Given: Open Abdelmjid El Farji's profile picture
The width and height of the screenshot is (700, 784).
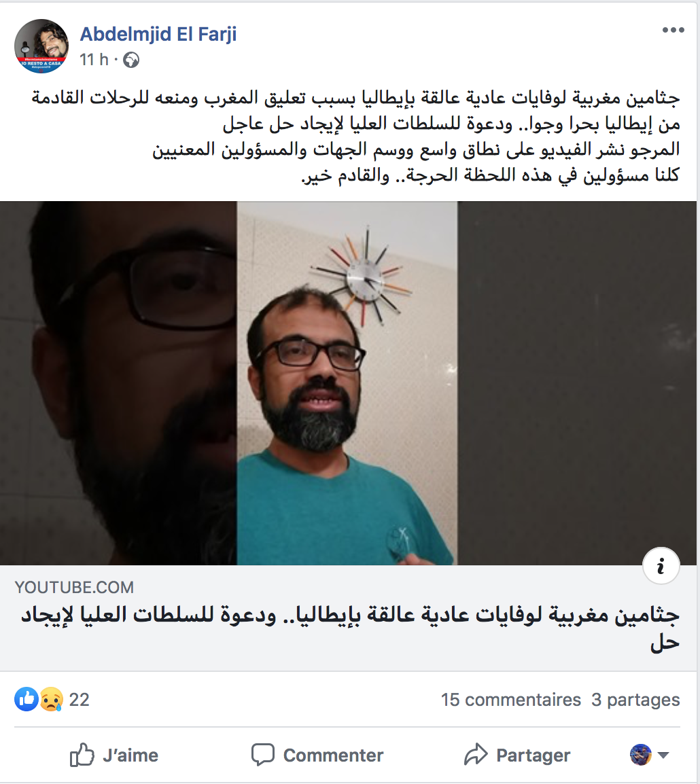Looking at the screenshot, I should 41,46.
